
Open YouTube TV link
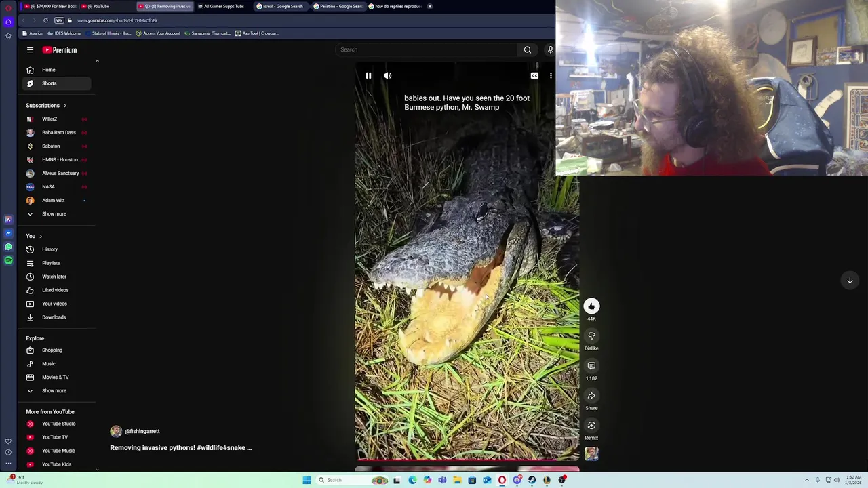pyautogui.click(x=57, y=437)
